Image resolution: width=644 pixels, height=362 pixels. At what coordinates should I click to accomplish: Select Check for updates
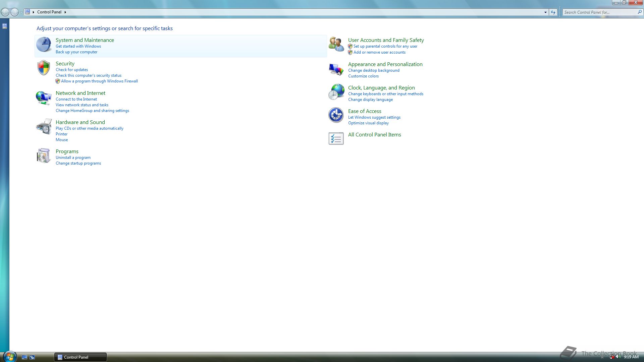click(x=72, y=70)
